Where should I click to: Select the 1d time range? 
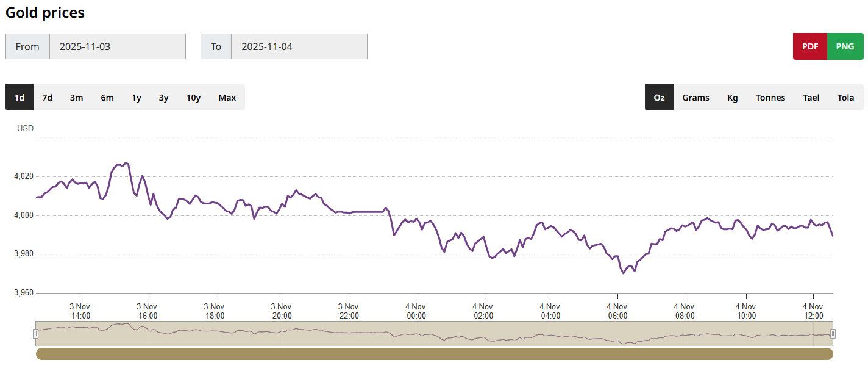pos(20,98)
